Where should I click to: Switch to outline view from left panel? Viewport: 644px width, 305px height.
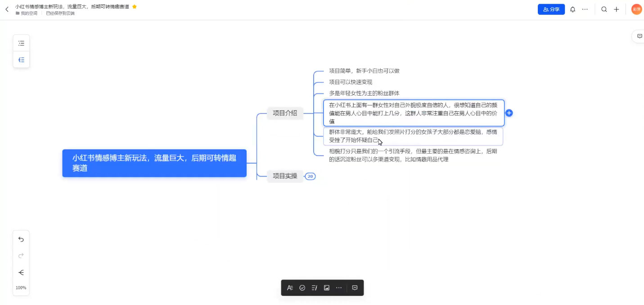point(21,43)
